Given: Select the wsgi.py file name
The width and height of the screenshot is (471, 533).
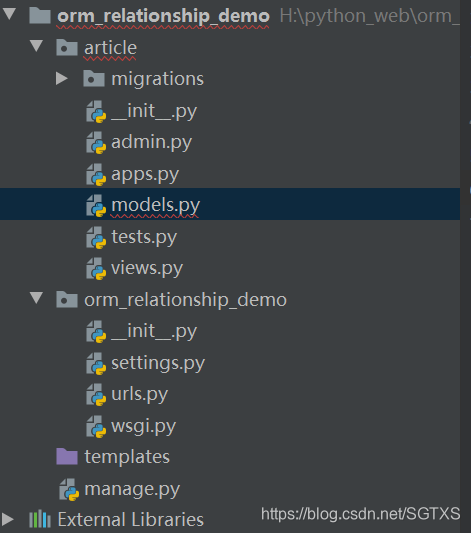Looking at the screenshot, I should pos(143,427).
